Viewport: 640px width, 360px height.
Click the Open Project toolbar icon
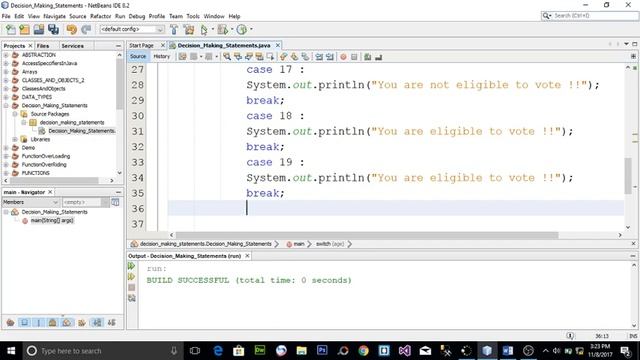coord(39,29)
